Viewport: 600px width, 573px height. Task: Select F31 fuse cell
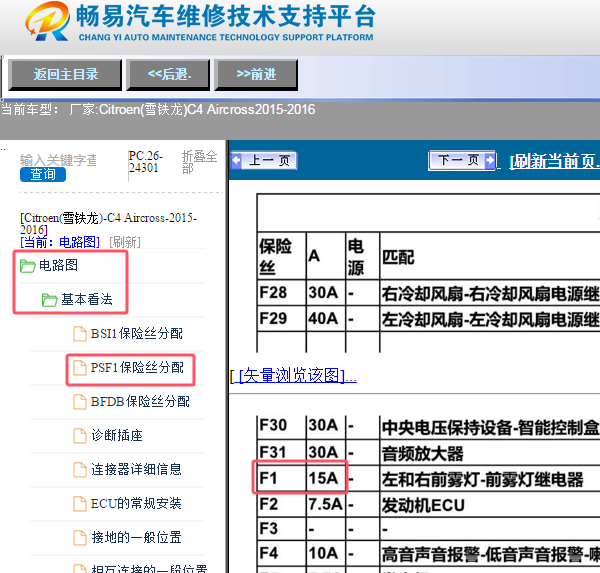(x=281, y=453)
